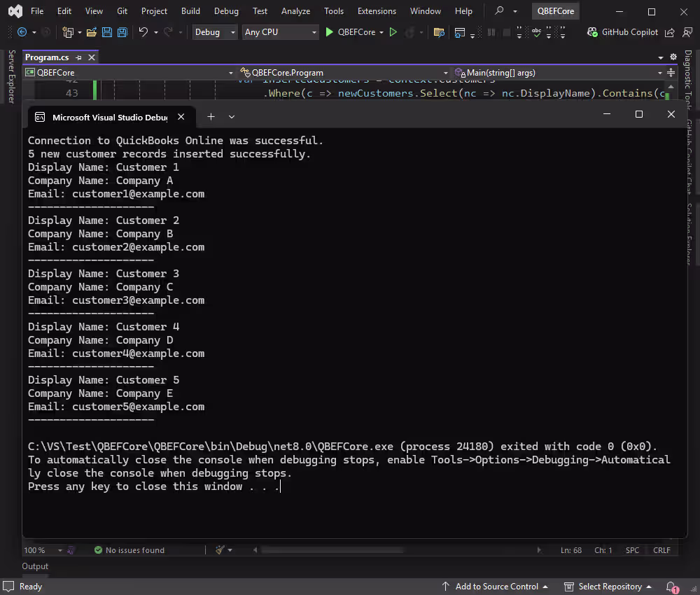
Task: Click the Start Without Debugging outline play icon
Action: coord(393,32)
